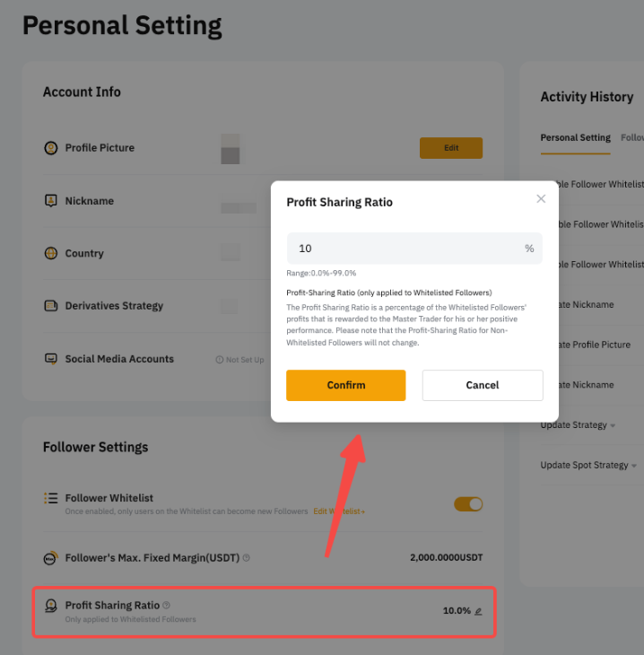Click the Country globe icon
The height and width of the screenshot is (655, 644).
coord(51,254)
